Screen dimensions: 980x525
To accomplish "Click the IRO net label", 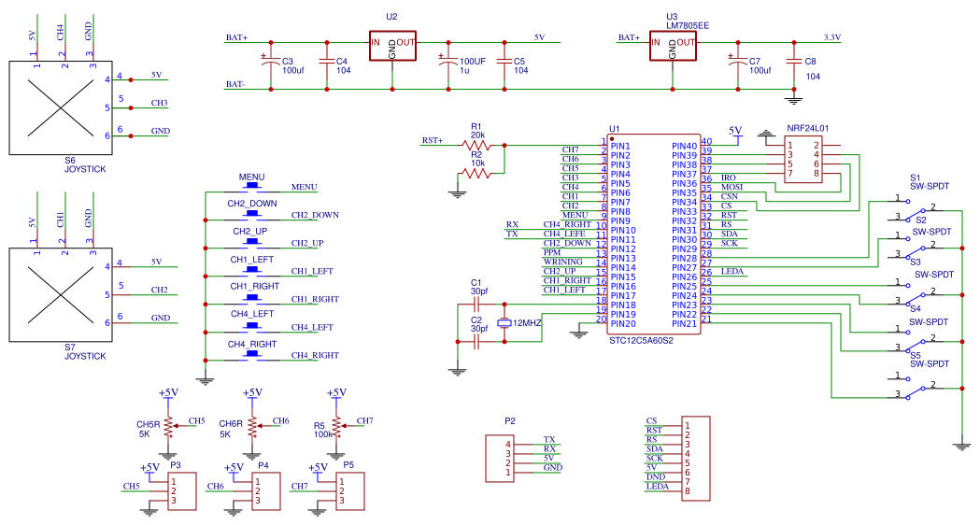I will (729, 177).
